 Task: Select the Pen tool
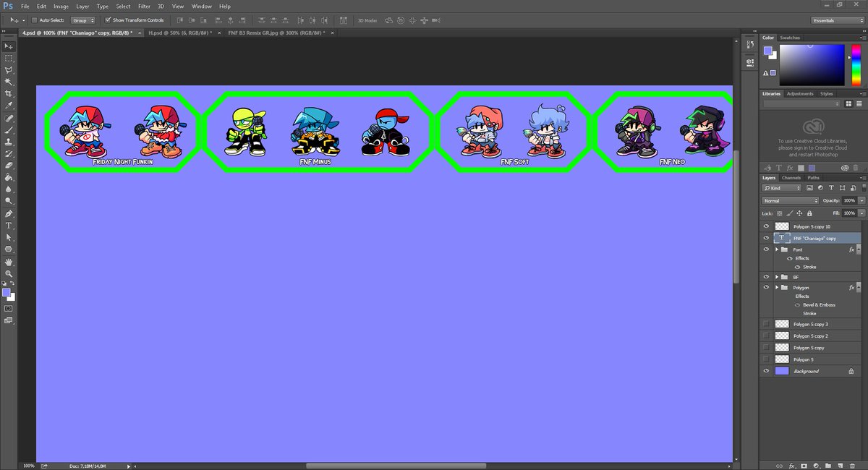coord(9,213)
